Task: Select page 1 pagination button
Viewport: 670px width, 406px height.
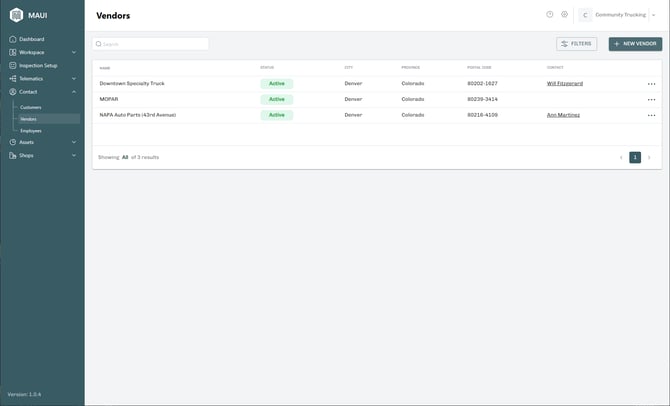Action: [635, 158]
